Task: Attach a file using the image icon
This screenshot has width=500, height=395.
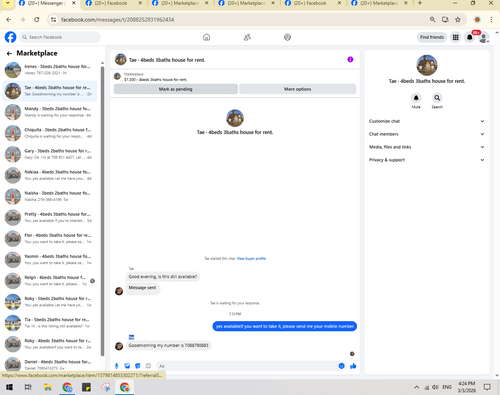Action: pos(127,366)
